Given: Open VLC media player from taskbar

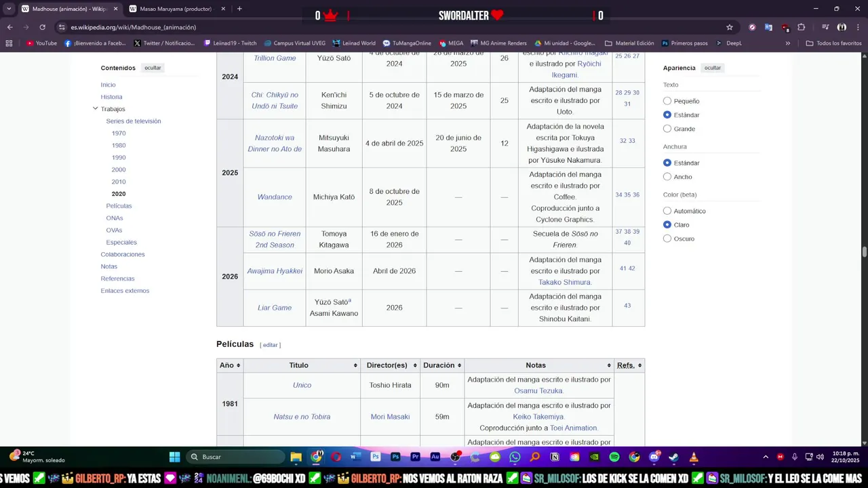Looking at the screenshot, I should (x=694, y=457).
